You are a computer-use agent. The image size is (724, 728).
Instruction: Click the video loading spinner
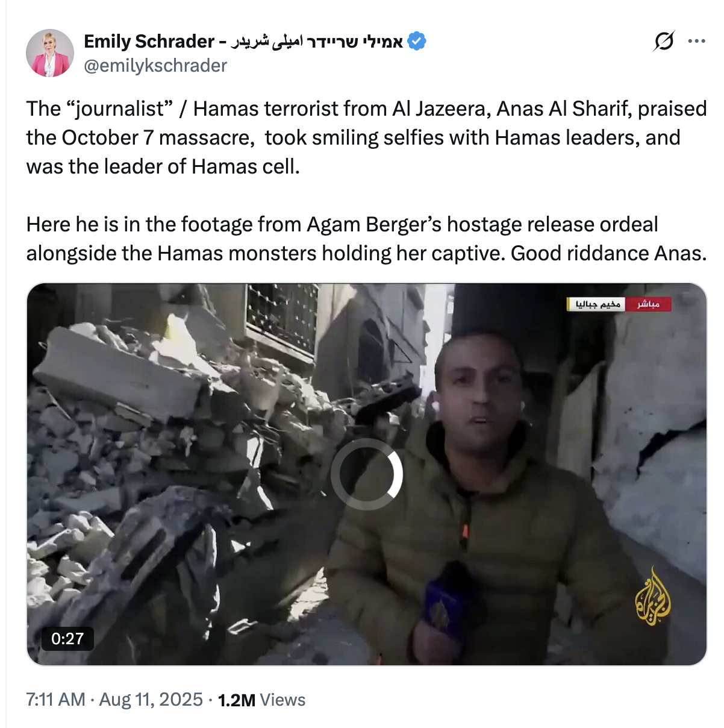click(x=367, y=474)
